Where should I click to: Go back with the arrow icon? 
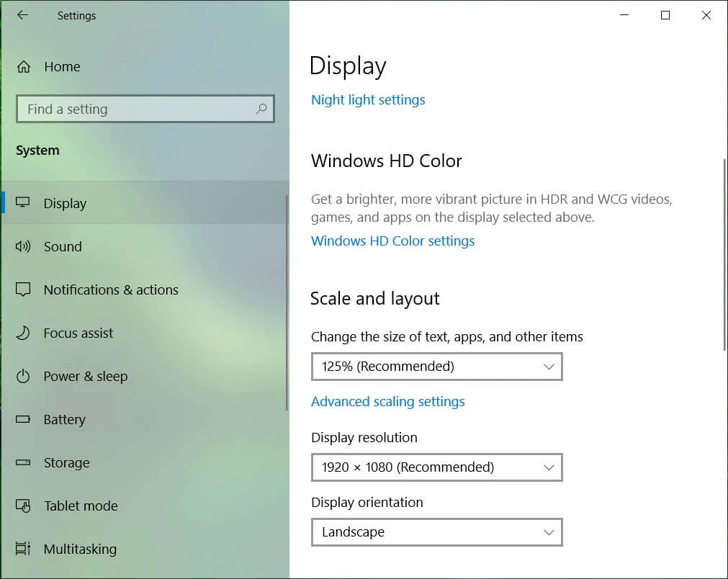tap(22, 15)
